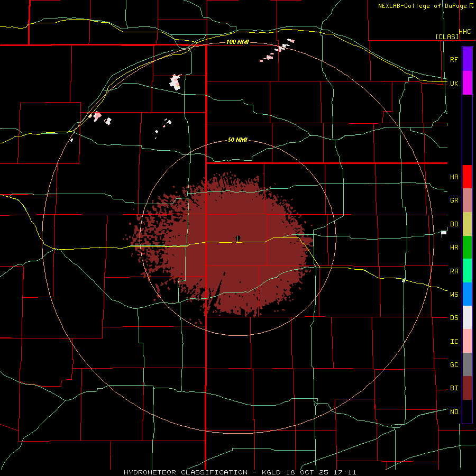This screenshot has height=476, width=476.
Task: Click the RF purple legend swatch
Action: coord(467,59)
